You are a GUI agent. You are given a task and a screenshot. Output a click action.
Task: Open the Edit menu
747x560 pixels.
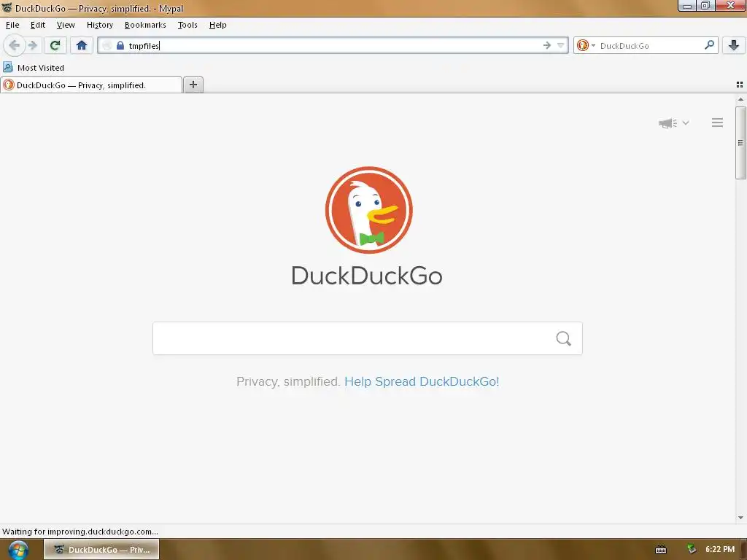click(x=38, y=25)
